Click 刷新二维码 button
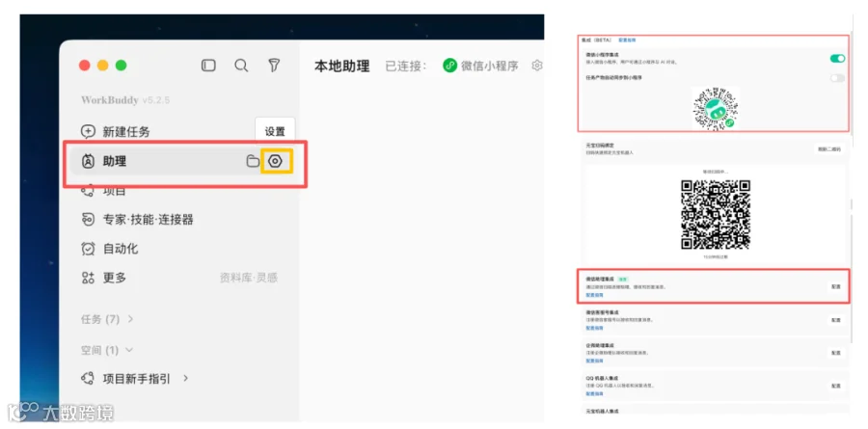Image resolution: width=868 pixels, height=429 pixels. click(x=828, y=148)
